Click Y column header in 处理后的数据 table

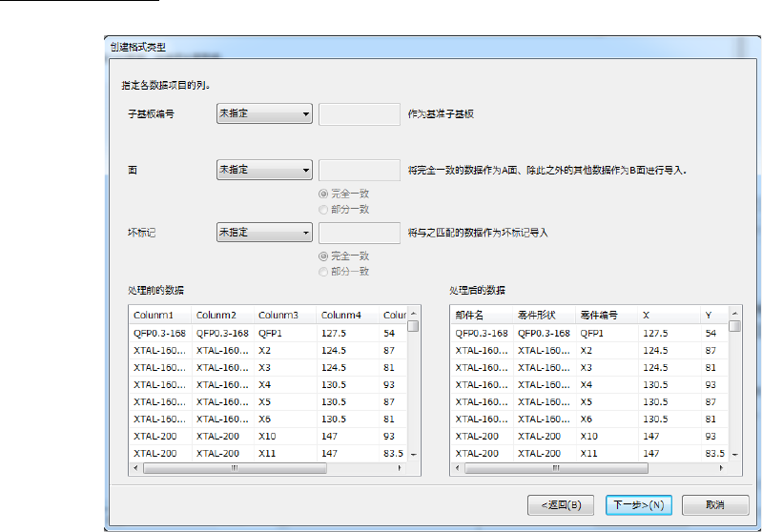tap(714, 315)
